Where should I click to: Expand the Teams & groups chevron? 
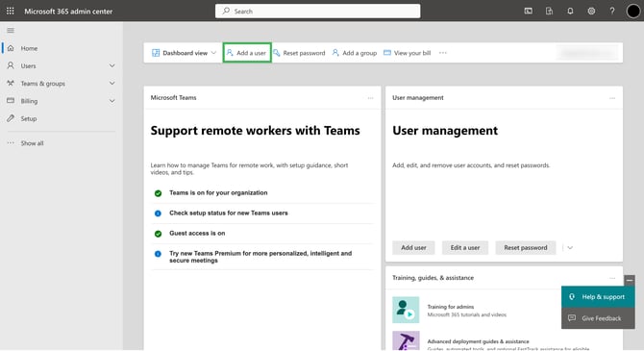[x=112, y=83]
